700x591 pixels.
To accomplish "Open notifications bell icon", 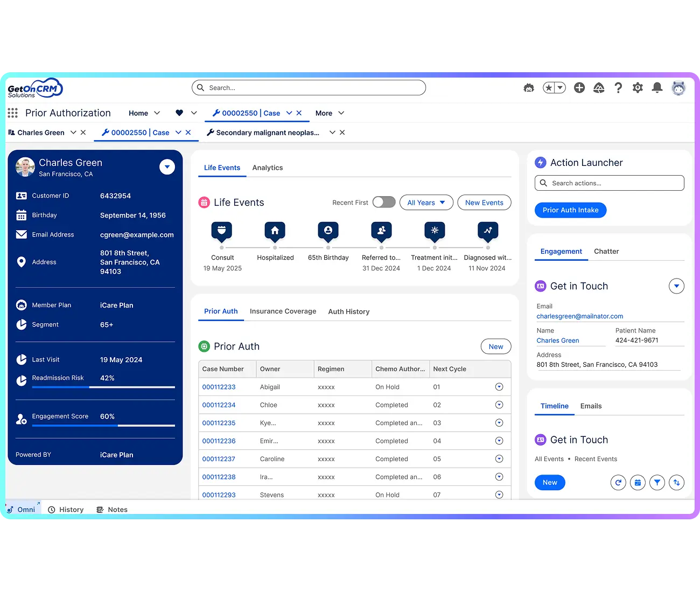I will pos(657,87).
